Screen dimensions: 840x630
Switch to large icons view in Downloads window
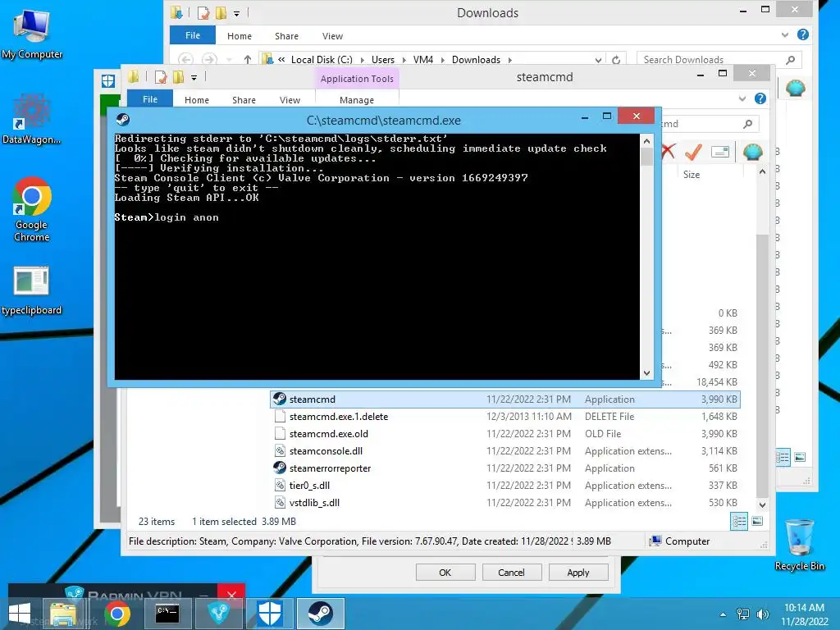(x=800, y=458)
